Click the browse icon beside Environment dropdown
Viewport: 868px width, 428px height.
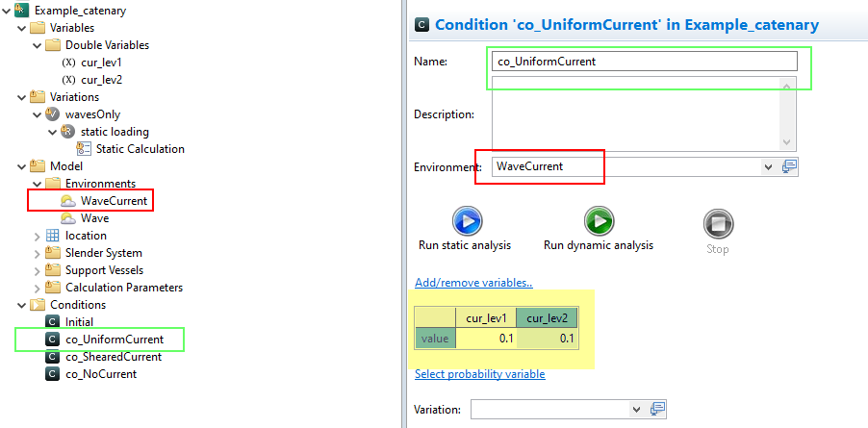click(x=790, y=166)
